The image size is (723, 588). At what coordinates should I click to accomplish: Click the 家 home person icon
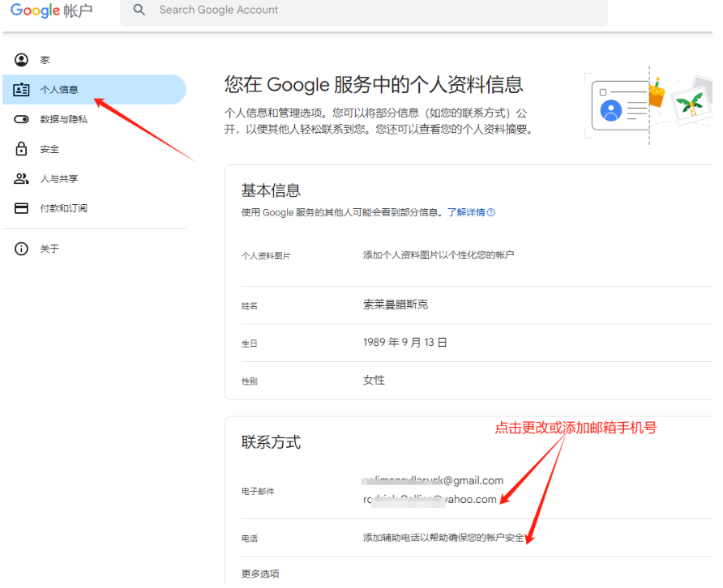(21, 60)
